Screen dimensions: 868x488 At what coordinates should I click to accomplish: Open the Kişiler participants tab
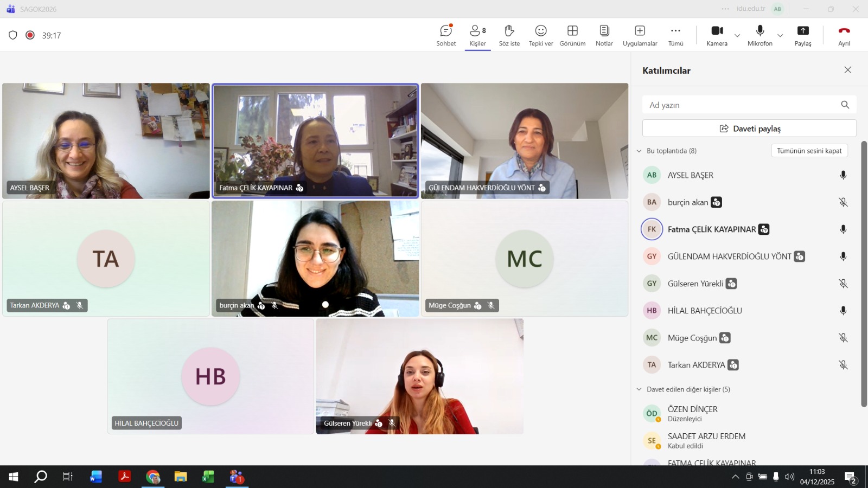(x=477, y=35)
